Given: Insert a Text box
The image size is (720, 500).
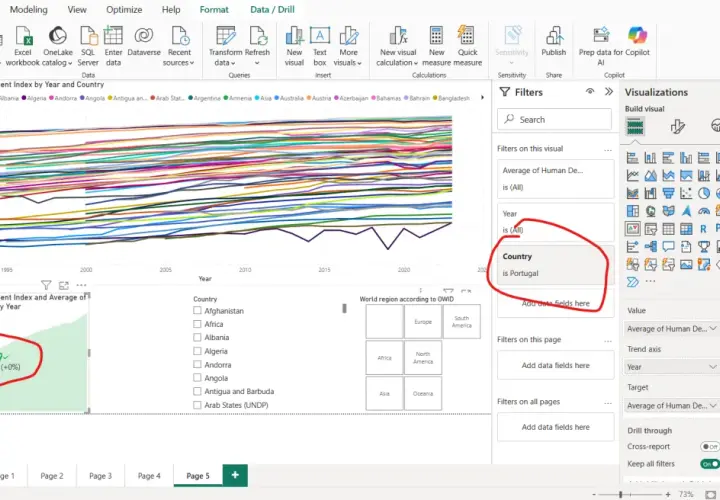Looking at the screenshot, I should pyautogui.click(x=320, y=46).
